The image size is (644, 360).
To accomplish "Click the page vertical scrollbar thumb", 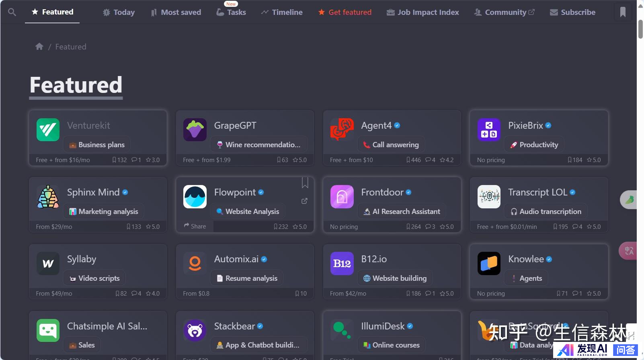I will 640,29.
